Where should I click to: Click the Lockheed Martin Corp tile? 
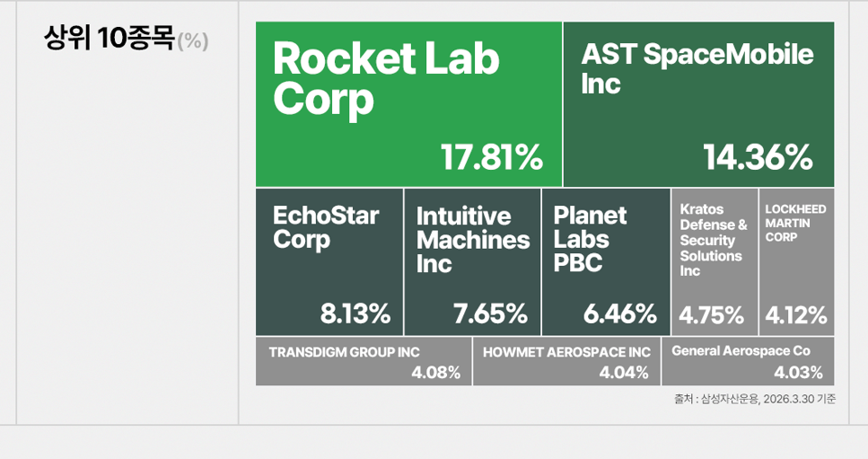tap(797, 262)
